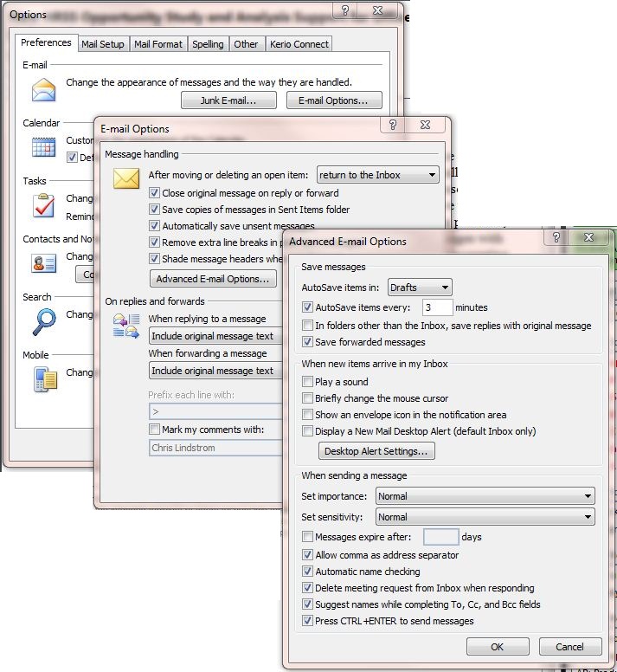
Task: Select the Other tab
Action: (x=246, y=44)
